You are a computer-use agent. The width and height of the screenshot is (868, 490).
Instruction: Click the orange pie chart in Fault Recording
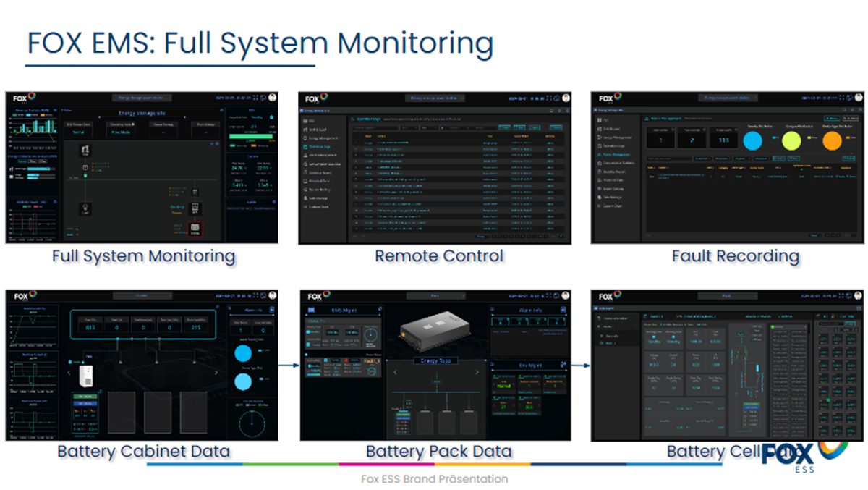832,140
